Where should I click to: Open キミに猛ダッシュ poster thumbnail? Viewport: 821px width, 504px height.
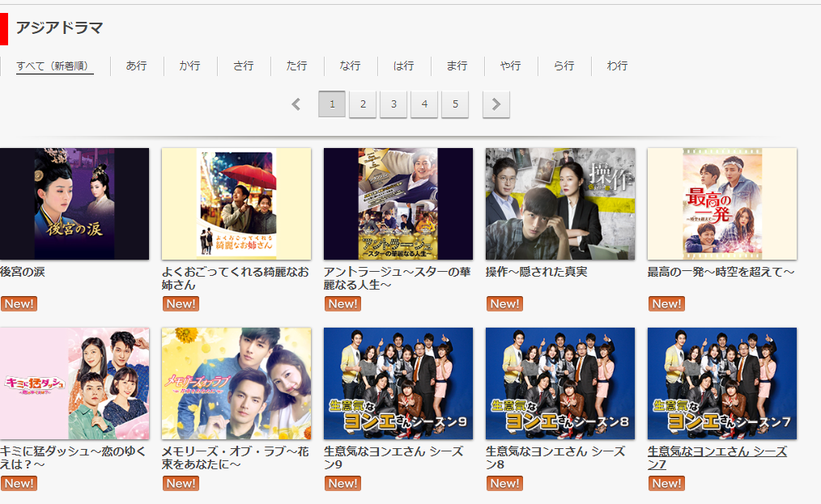point(74,383)
